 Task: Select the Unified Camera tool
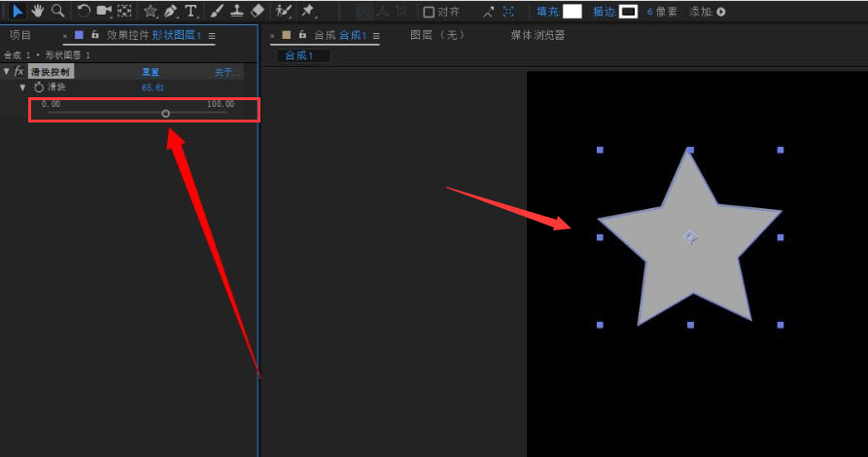click(x=104, y=11)
